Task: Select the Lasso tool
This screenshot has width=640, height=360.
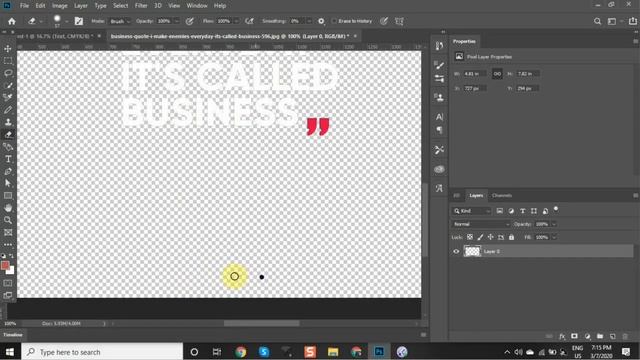Action: [8, 73]
